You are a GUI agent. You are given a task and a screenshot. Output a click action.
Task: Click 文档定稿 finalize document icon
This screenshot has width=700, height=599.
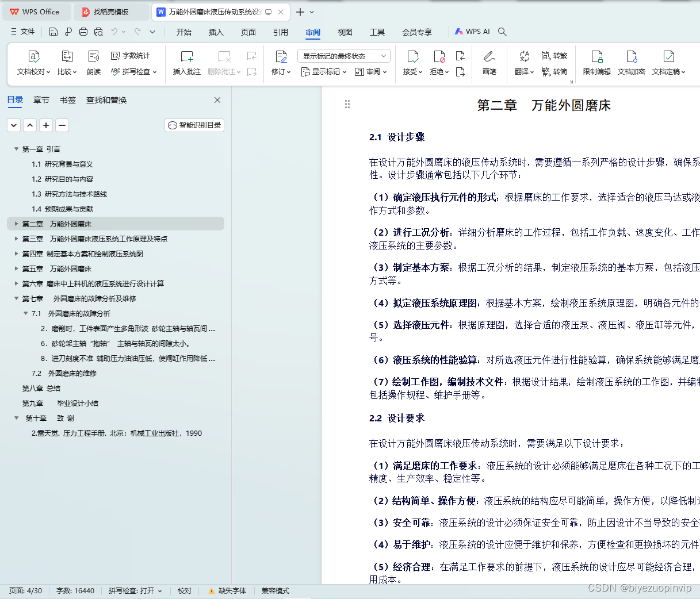668,56
